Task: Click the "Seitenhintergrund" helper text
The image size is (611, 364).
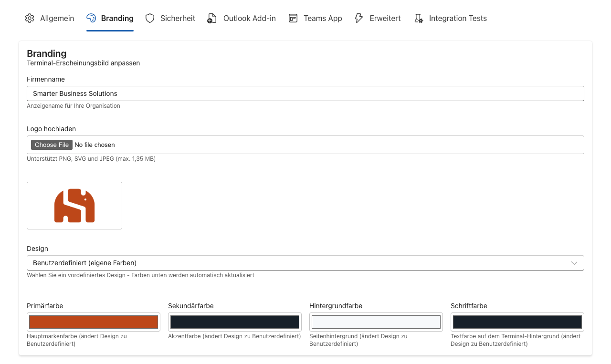Action: pyautogui.click(x=358, y=340)
